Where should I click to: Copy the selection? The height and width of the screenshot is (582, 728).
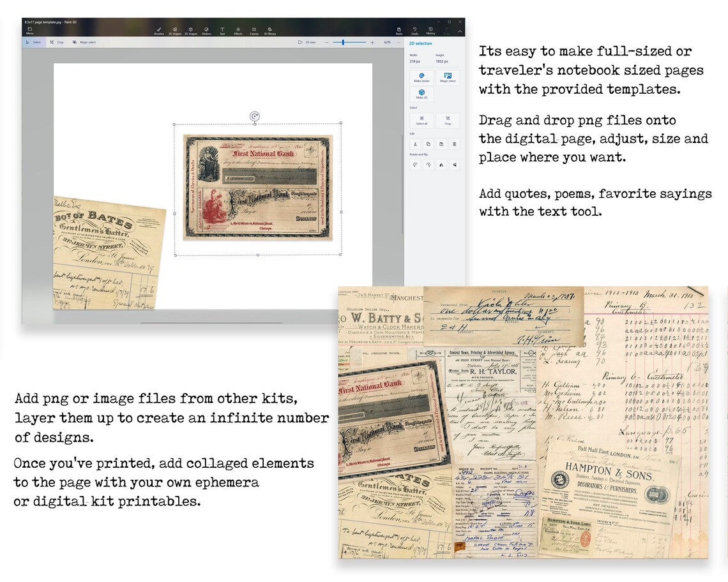[x=428, y=144]
